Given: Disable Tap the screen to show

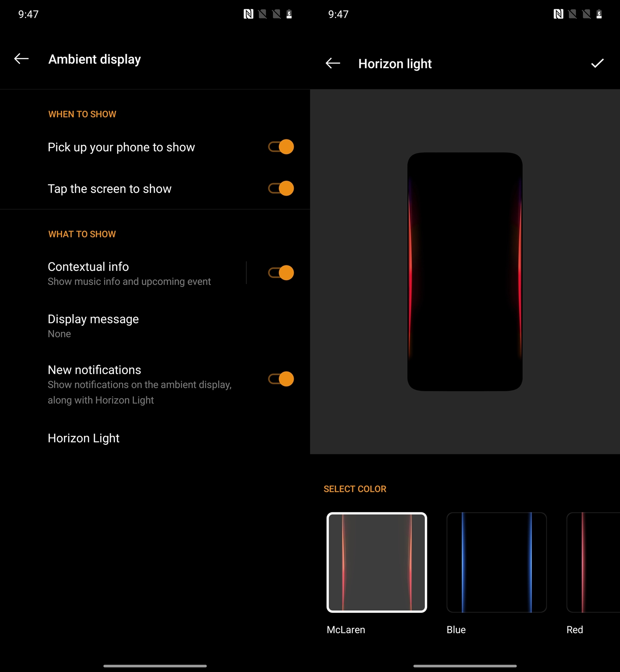Looking at the screenshot, I should (281, 189).
